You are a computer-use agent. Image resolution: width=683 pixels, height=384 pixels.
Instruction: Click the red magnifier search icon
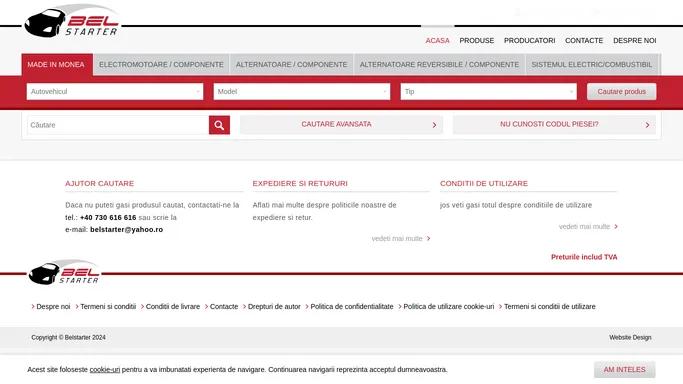(219, 125)
